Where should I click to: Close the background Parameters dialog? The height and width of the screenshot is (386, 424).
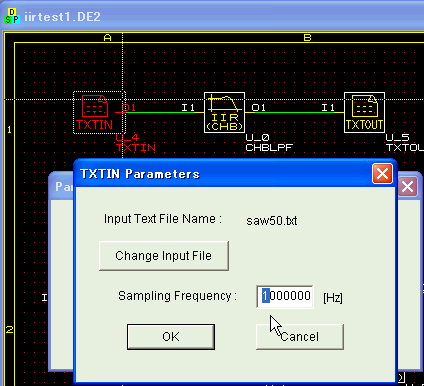(407, 187)
